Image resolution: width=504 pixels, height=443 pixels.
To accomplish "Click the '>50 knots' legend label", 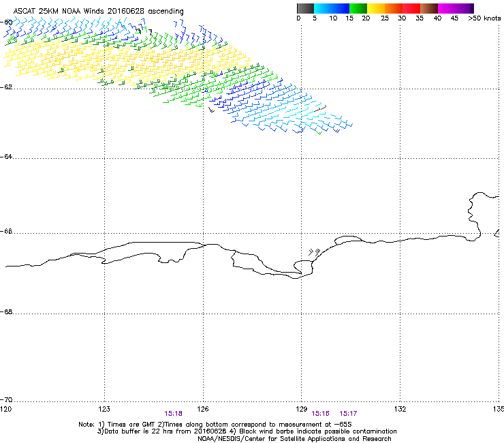I will coord(484,18).
